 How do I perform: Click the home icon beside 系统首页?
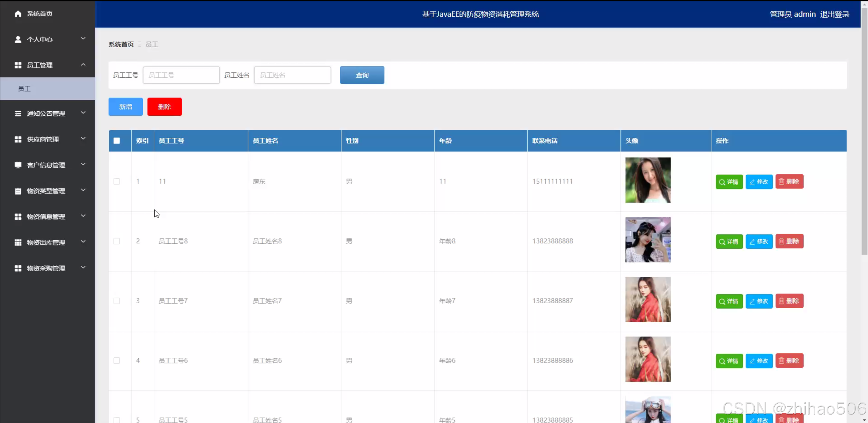coord(18,14)
